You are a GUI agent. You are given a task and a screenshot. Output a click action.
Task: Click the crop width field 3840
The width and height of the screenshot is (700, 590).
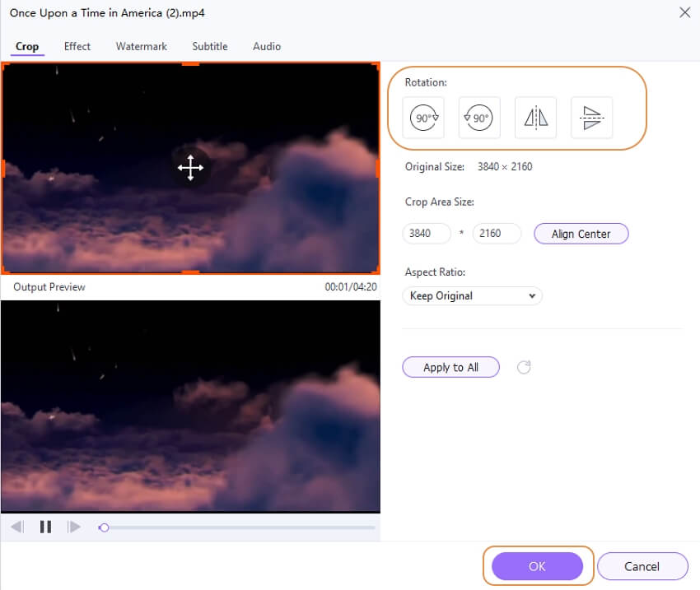point(427,233)
